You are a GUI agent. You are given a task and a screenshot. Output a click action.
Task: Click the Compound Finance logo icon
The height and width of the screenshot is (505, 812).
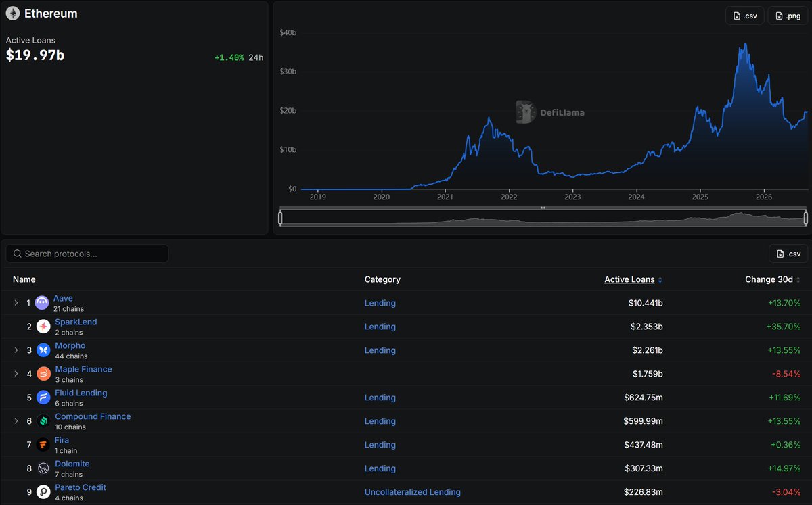(x=43, y=421)
